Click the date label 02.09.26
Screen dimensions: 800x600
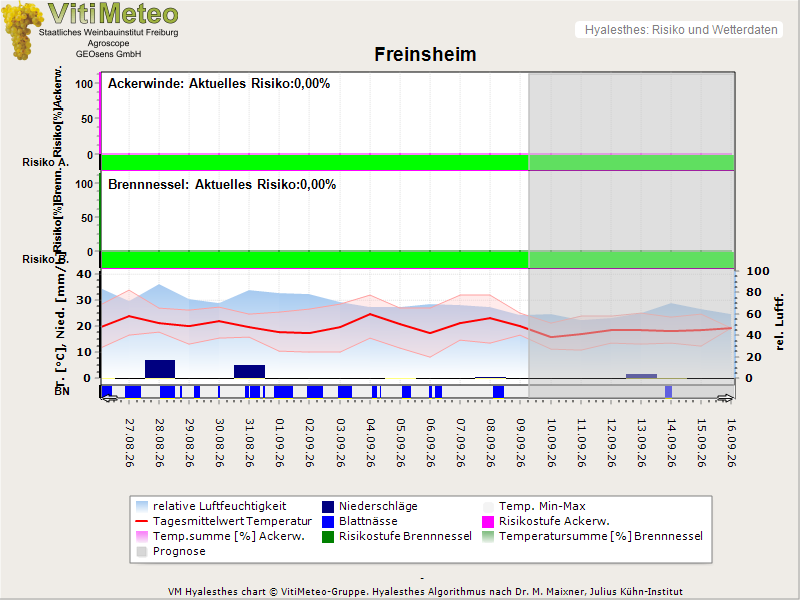point(310,443)
